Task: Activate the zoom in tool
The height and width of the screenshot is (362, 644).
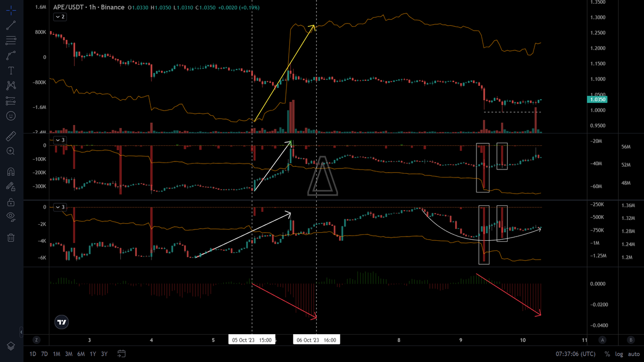Action: tap(11, 151)
